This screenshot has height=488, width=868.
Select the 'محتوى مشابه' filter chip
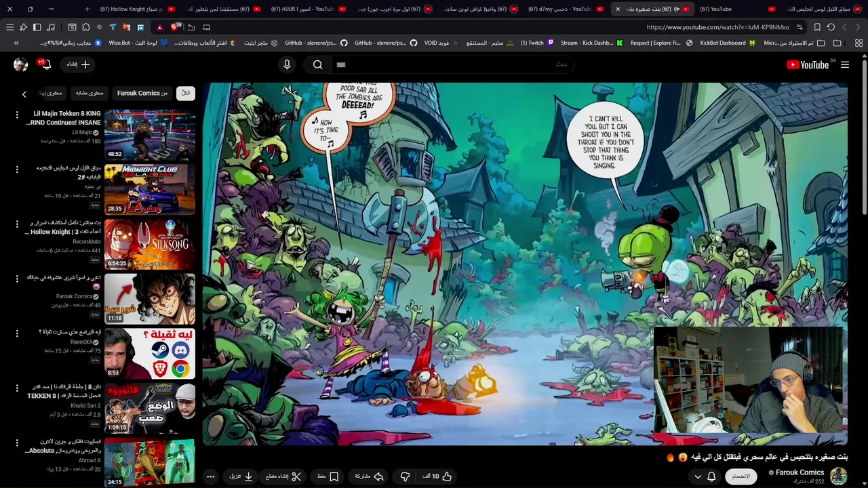[90, 94]
